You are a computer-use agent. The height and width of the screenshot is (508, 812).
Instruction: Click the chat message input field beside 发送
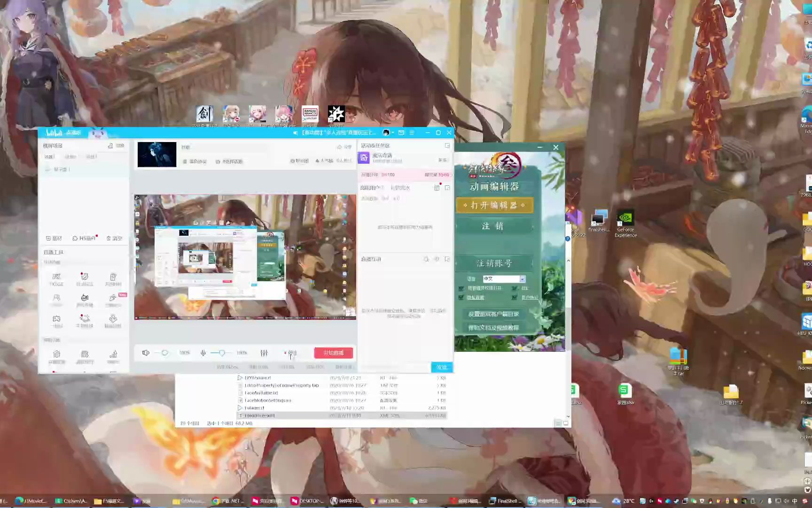click(x=395, y=367)
